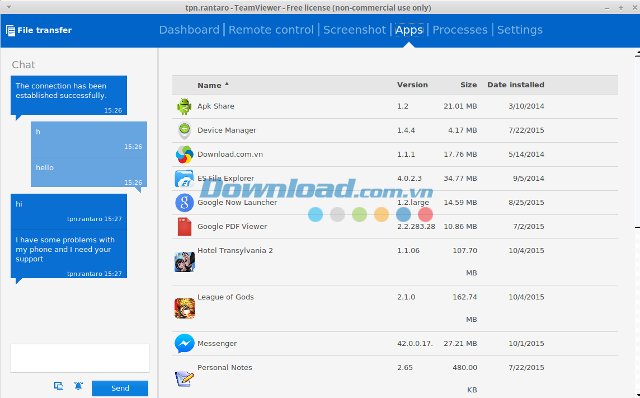Select Google Now Launcher name
640x398 pixels.
click(237, 202)
